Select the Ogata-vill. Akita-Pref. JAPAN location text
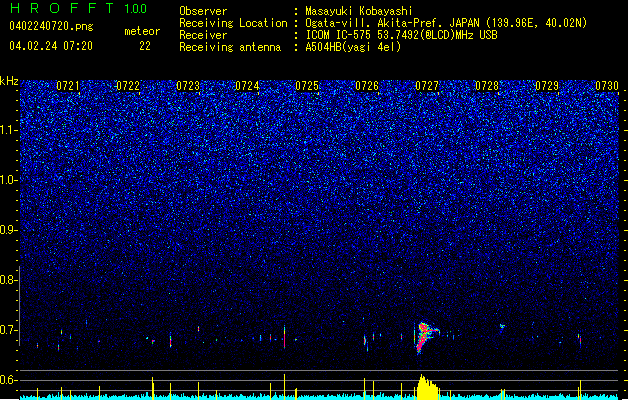Image resolution: width=629 pixels, height=400 pixels. click(446, 23)
